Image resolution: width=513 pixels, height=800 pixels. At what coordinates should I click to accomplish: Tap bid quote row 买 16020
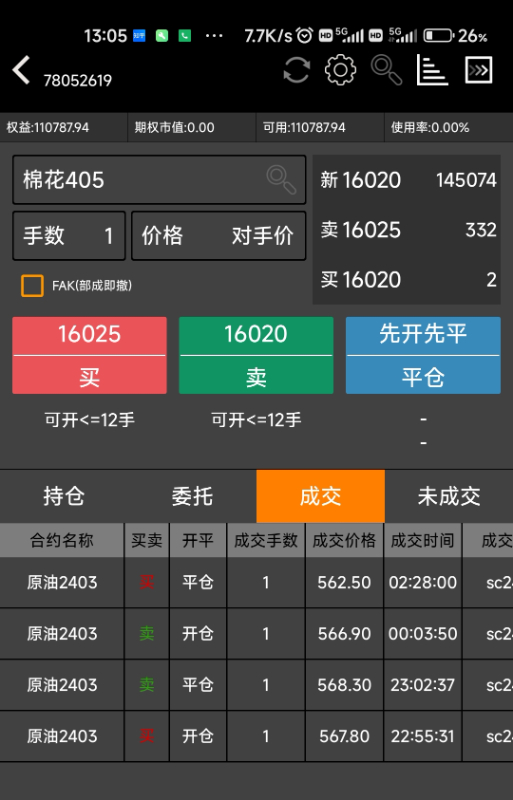click(406, 280)
